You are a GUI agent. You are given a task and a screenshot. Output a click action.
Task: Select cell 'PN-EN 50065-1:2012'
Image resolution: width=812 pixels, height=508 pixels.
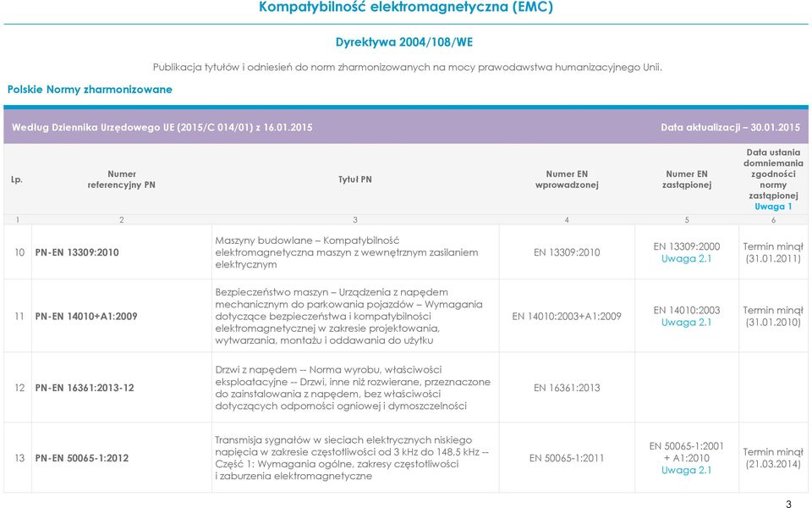click(x=82, y=458)
